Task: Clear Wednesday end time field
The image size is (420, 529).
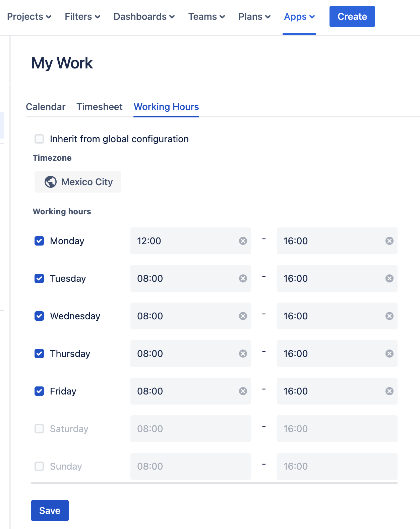Action: [x=389, y=316]
